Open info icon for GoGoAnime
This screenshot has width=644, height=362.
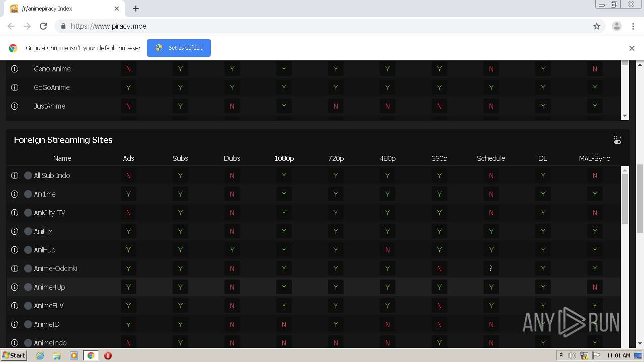(15, 87)
